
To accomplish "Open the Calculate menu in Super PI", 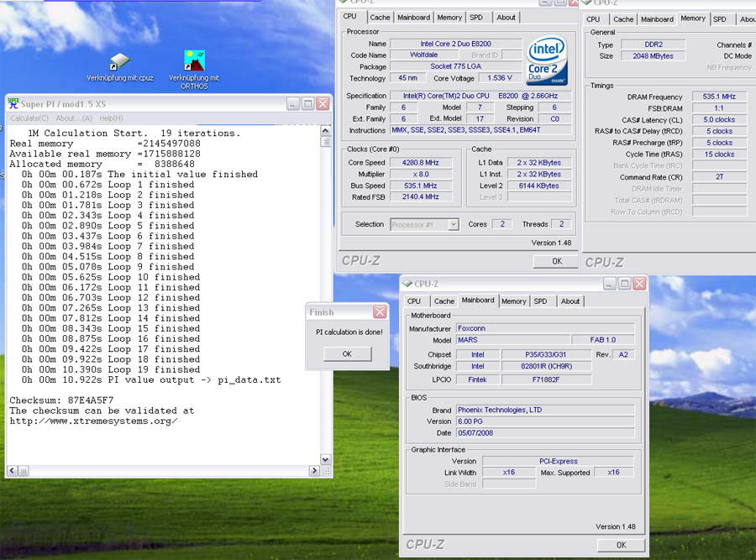I will tap(29, 118).
